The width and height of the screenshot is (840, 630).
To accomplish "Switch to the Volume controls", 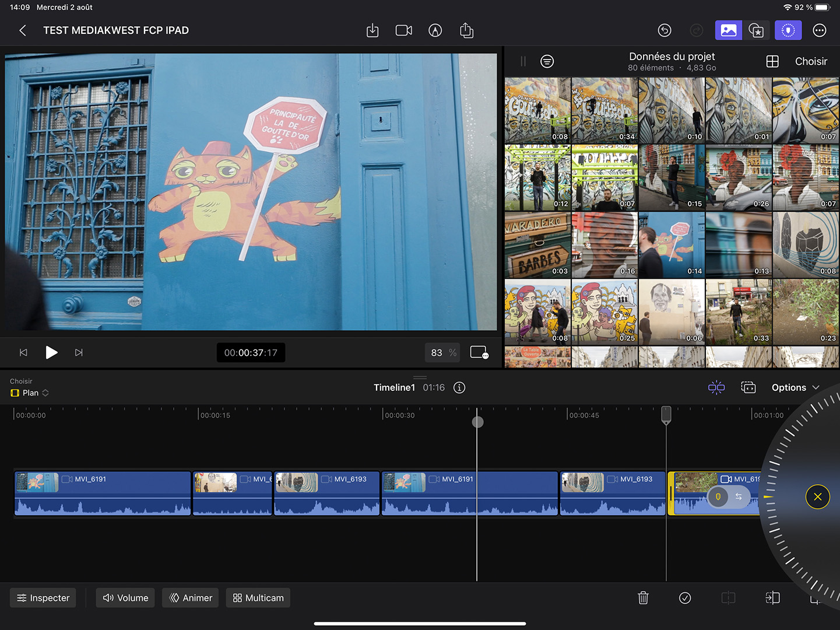I will click(125, 598).
